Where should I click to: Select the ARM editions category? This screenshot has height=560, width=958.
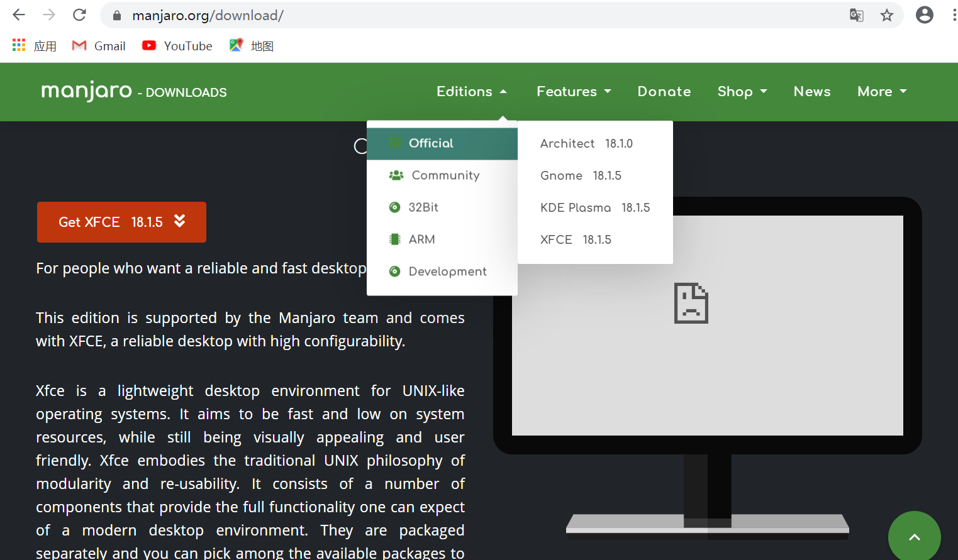click(442, 239)
